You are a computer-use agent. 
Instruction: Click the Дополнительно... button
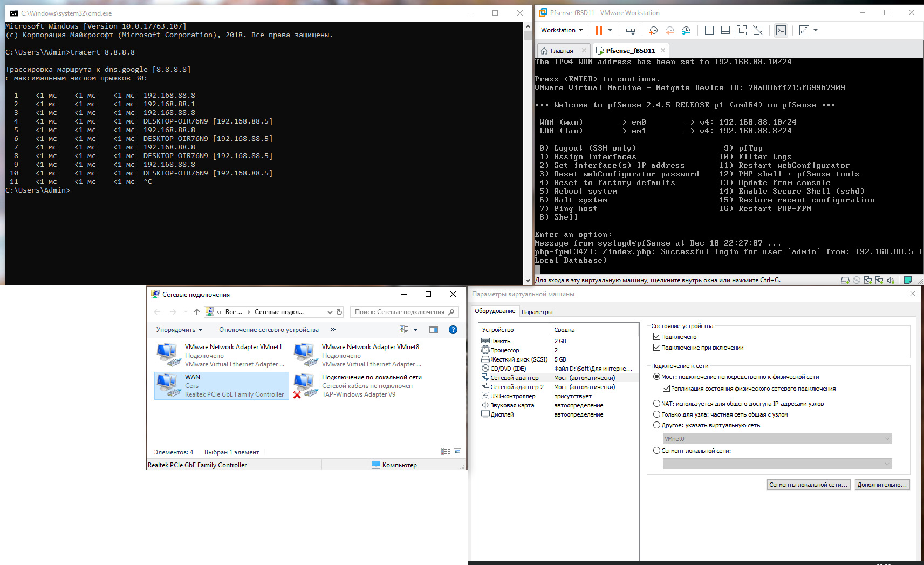pos(882,485)
